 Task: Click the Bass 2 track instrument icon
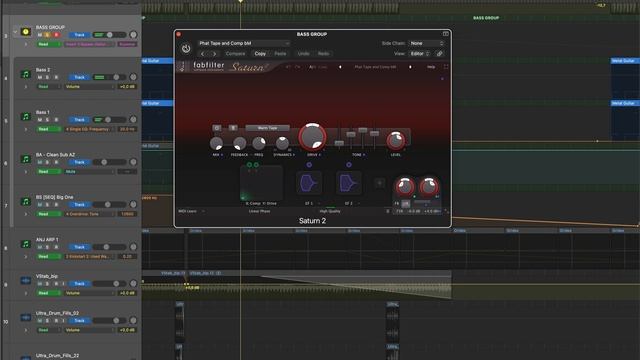click(x=26, y=74)
